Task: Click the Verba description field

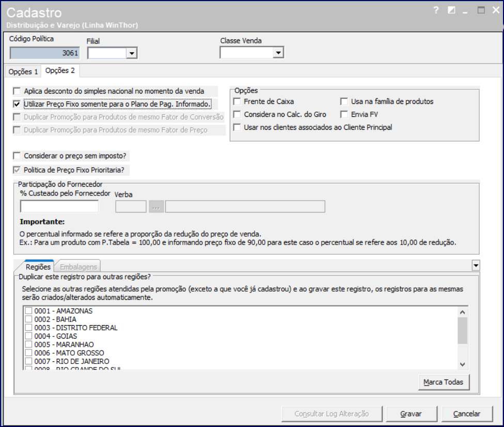Action: click(x=245, y=207)
